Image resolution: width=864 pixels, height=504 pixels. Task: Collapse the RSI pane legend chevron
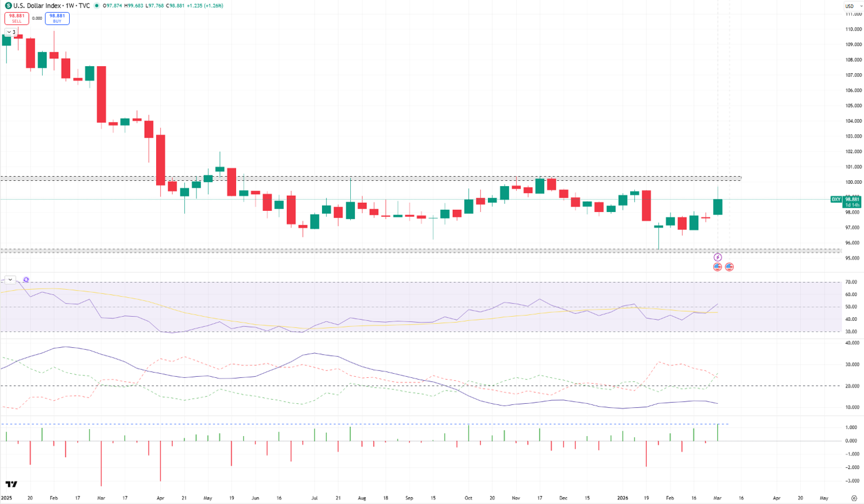point(10,280)
